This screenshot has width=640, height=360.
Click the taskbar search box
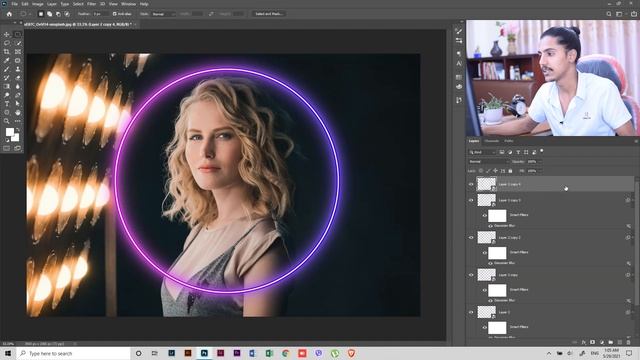click(73, 353)
